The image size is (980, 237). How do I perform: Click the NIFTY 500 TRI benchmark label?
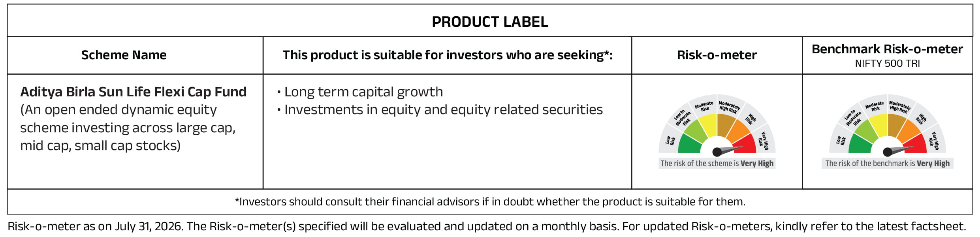tap(887, 64)
